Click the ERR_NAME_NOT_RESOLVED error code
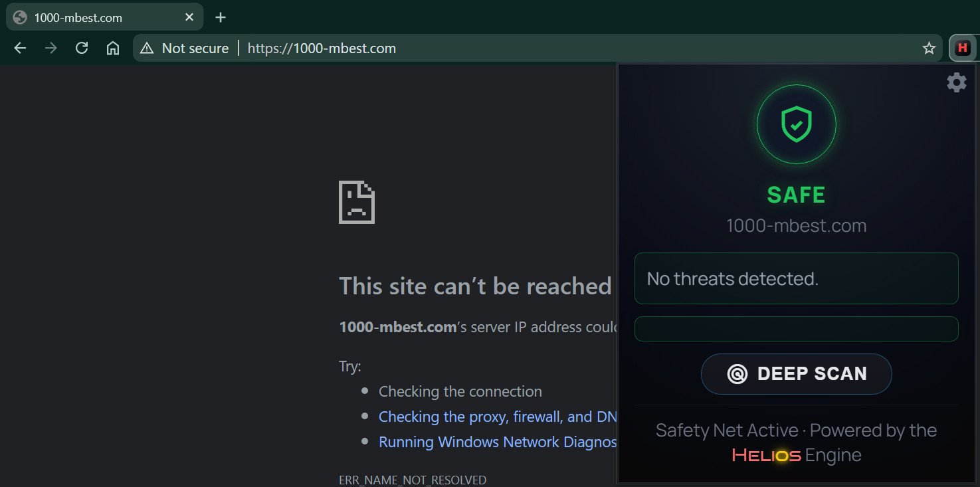 [x=413, y=480]
